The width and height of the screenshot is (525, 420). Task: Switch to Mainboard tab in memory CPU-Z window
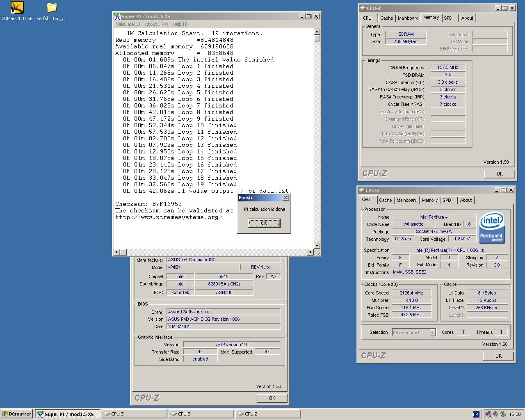pyautogui.click(x=408, y=18)
